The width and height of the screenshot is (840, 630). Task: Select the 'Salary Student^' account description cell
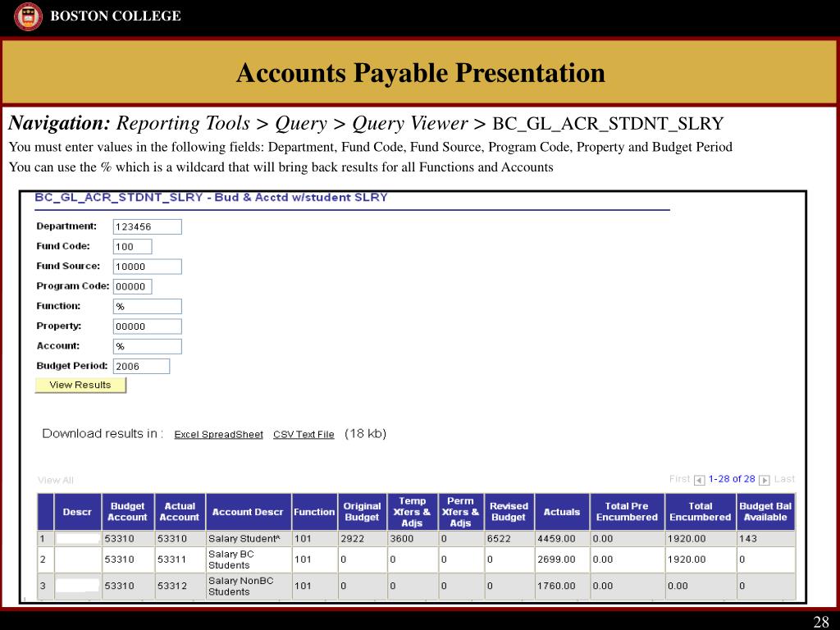[249, 539]
